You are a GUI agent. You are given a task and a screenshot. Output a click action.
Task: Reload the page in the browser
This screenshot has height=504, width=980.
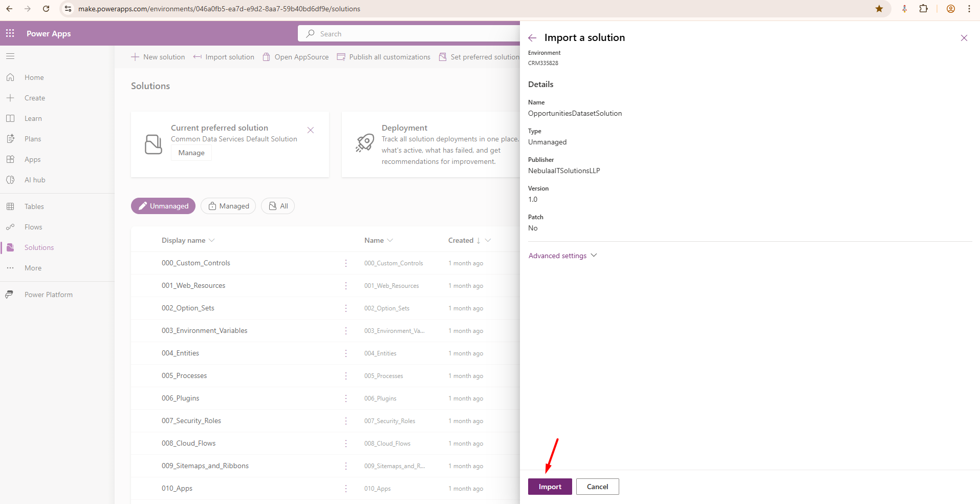(46, 9)
